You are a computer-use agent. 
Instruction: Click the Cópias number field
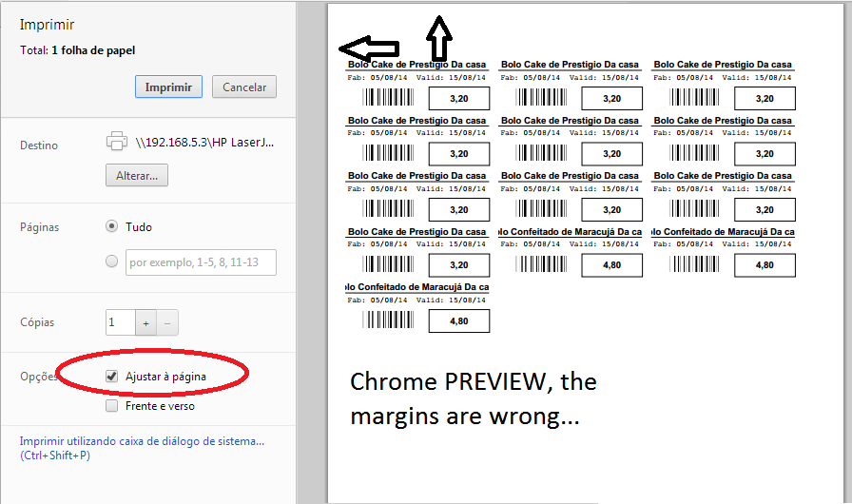pos(120,322)
